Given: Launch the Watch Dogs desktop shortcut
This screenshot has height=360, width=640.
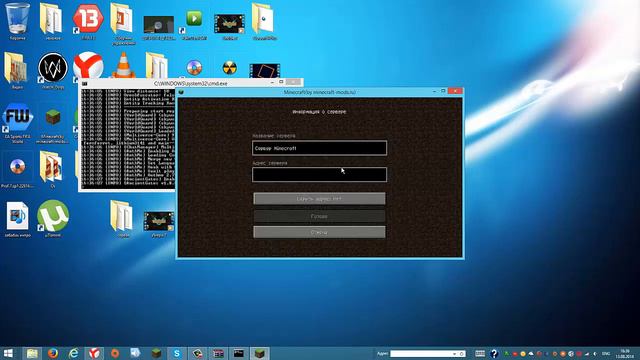Looking at the screenshot, I should coord(53,69).
